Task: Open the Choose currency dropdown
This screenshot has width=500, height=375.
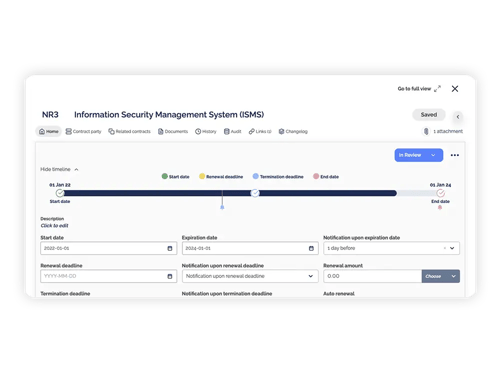Action: coord(441,276)
